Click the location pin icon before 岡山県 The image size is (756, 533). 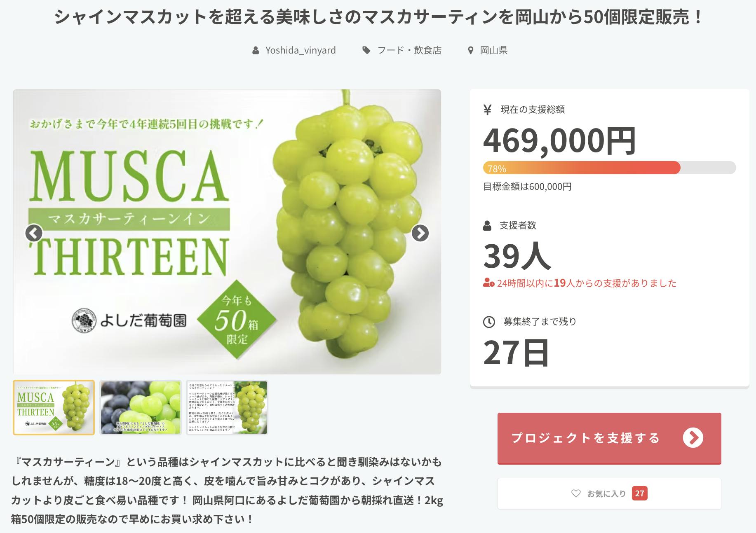470,50
